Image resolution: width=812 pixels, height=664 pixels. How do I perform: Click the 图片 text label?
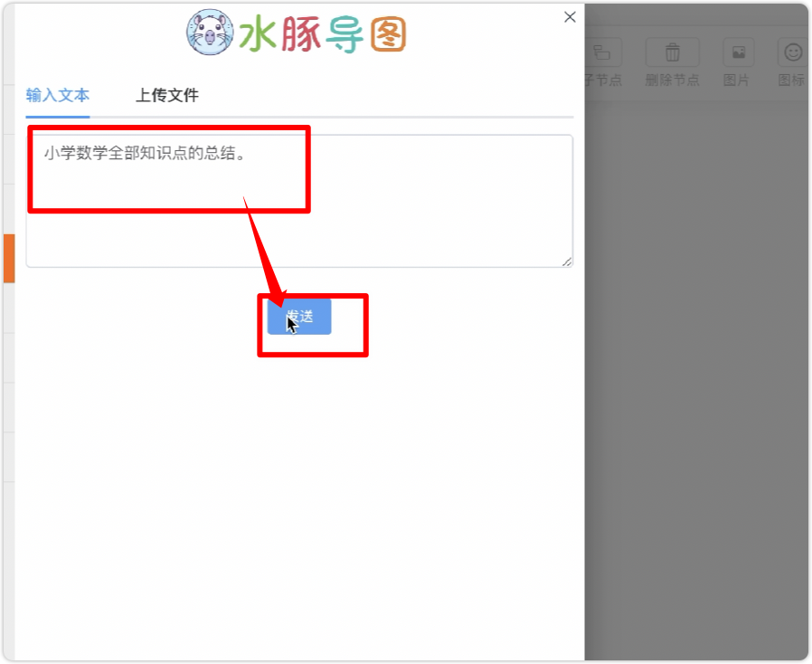pyautogui.click(x=736, y=81)
